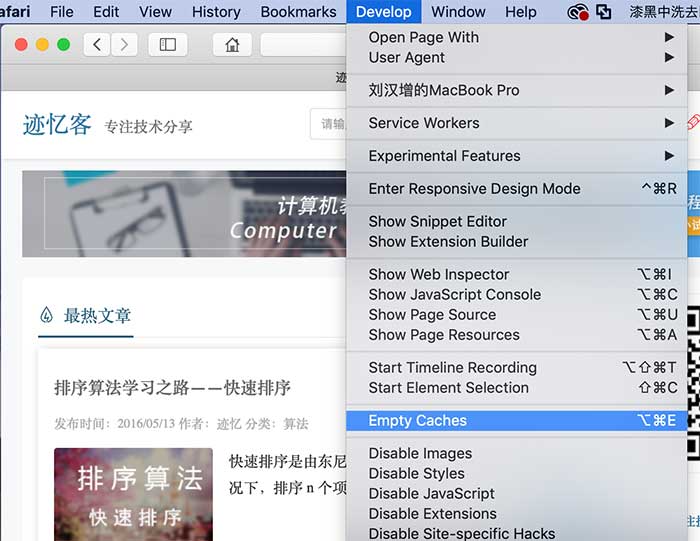The image size is (700, 541).
Task: Click the Home icon in the toolbar
Action: point(232,45)
